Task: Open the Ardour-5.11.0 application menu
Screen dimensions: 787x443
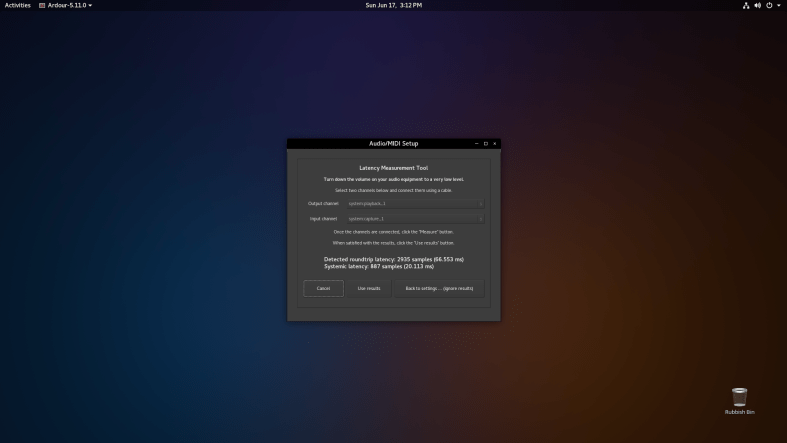Action: pyautogui.click(x=66, y=5)
